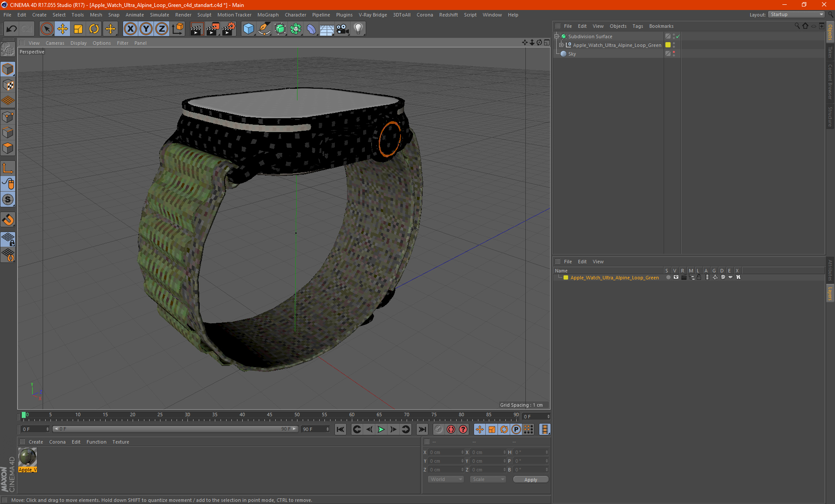Image resolution: width=835 pixels, height=504 pixels.
Task: Click yellow layer swatch of Apple Watch object
Action: coord(668,45)
